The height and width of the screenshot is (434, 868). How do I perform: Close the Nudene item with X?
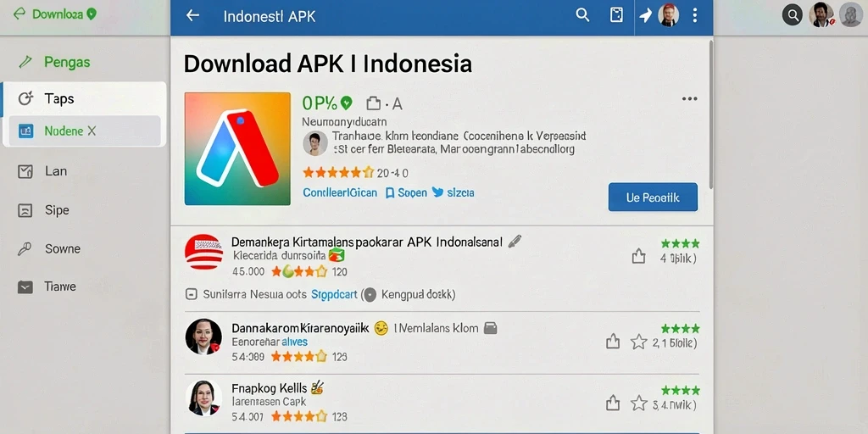coord(92,131)
